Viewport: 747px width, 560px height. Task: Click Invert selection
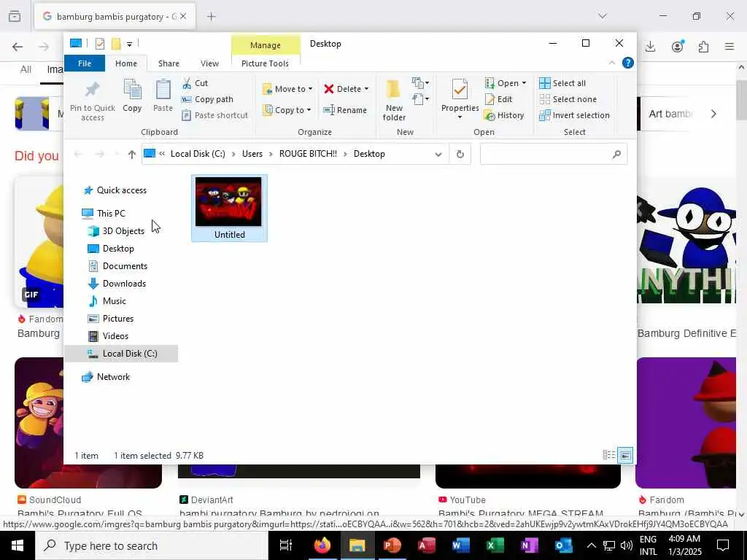[574, 115]
